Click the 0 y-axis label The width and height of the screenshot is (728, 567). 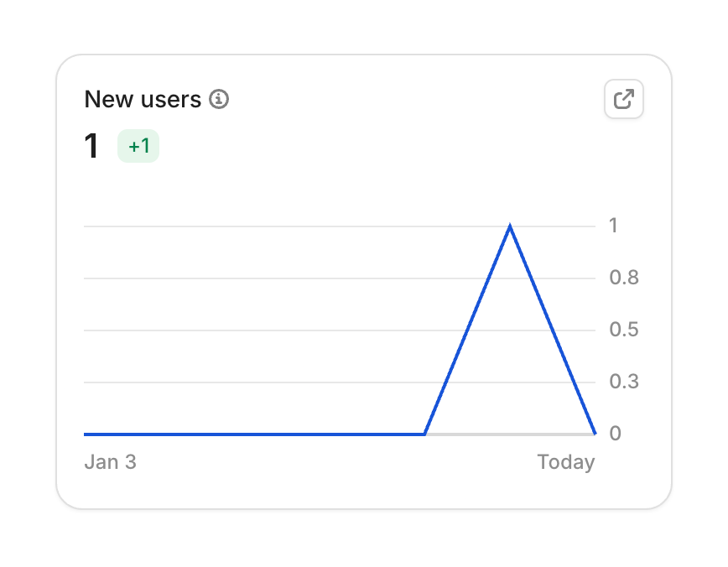coord(616,434)
